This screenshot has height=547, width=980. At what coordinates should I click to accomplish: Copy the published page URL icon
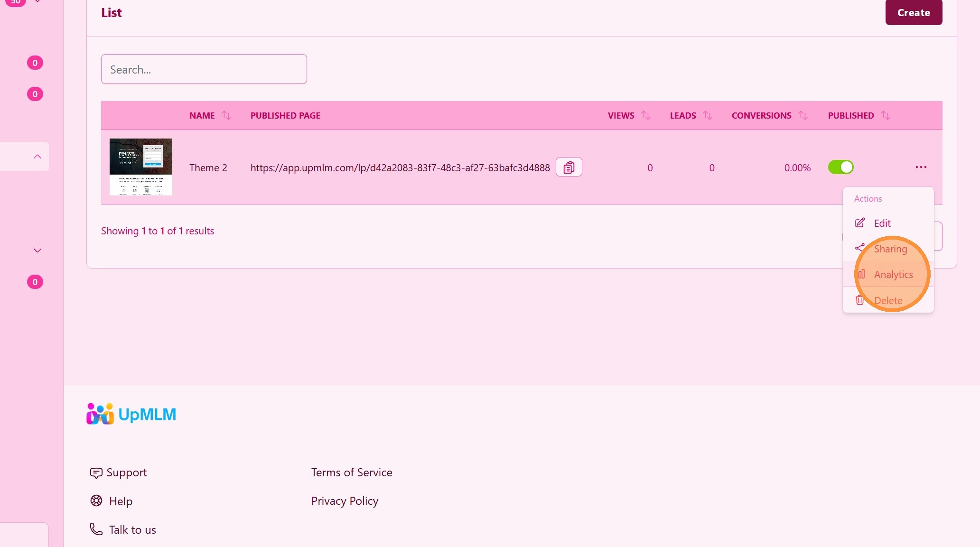point(569,167)
